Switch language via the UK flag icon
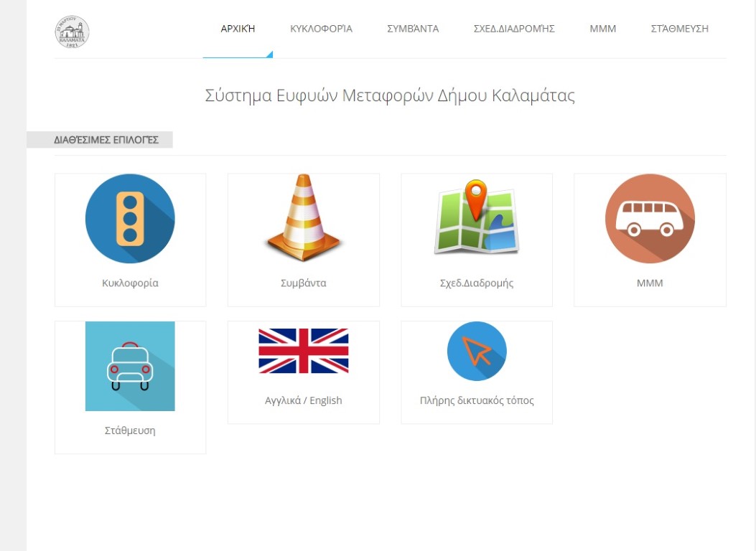 [x=303, y=351]
